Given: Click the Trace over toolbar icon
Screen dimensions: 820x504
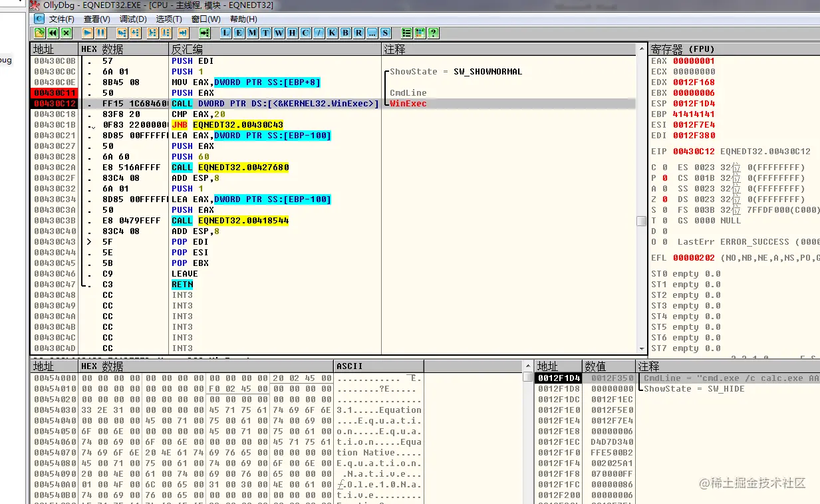Looking at the screenshot, I should click(x=166, y=33).
